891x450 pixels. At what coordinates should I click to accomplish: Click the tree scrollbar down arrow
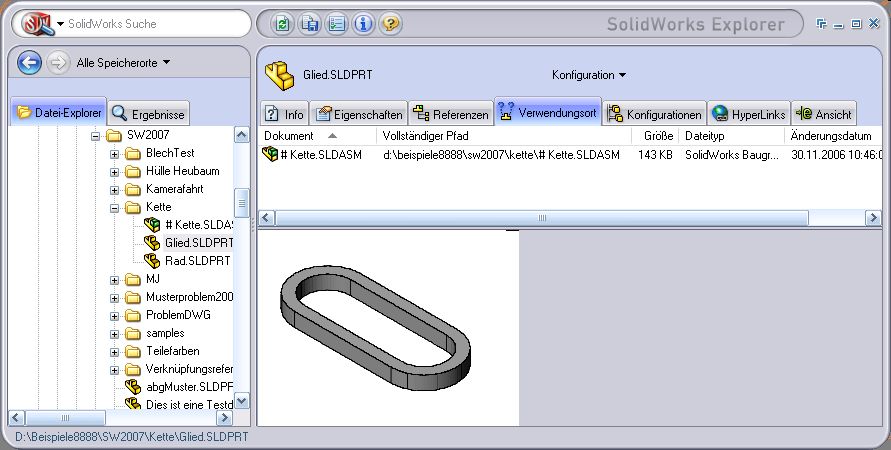(x=242, y=401)
